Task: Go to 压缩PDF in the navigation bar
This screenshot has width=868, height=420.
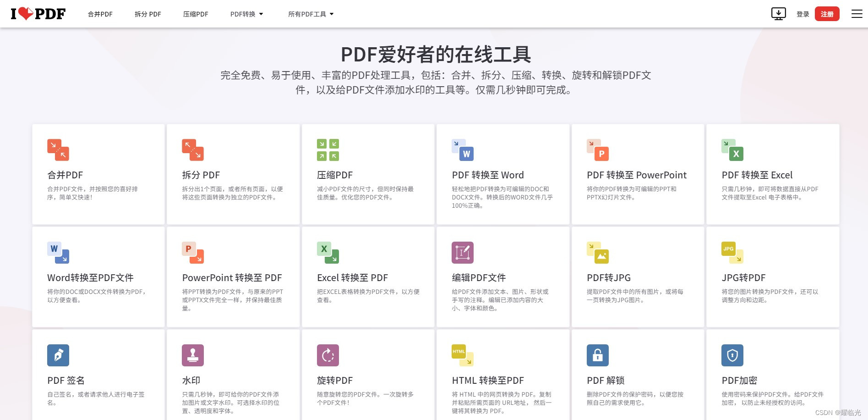Action: 196,14
